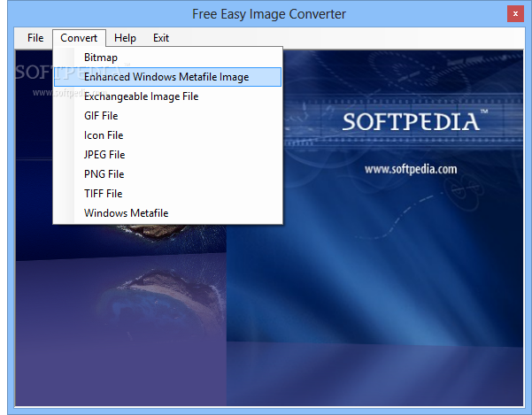
Task: Select JPEG File in menu
Action: click(x=167, y=155)
